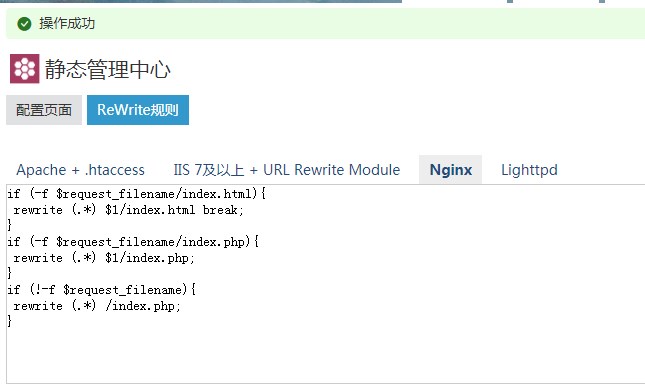Click the pink static management center logo
The width and height of the screenshot is (645, 385).
click(x=25, y=69)
